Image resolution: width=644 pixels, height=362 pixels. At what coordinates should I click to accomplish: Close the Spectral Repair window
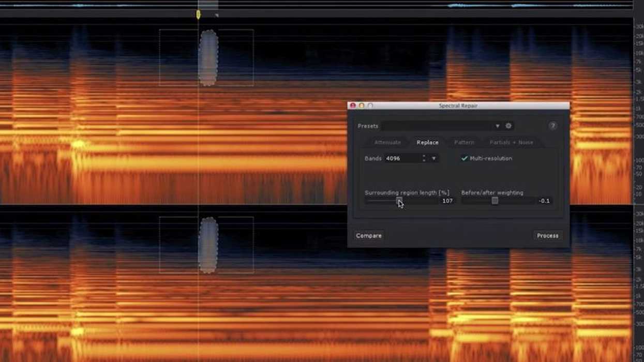[x=353, y=105]
